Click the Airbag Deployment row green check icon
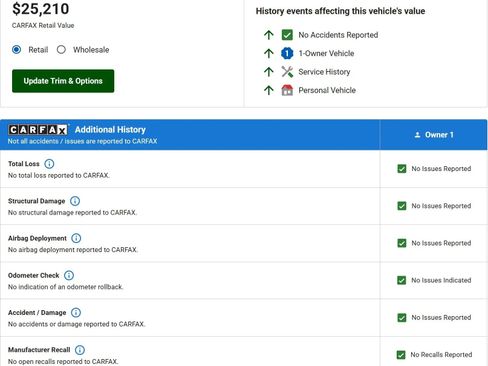This screenshot has width=488, height=366. [402, 243]
